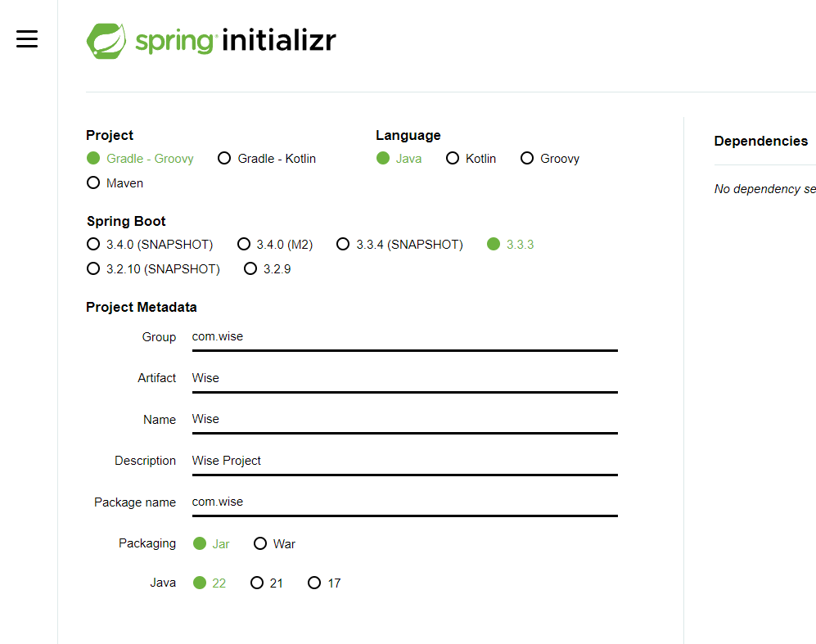Click the Artifact text field

(404, 378)
